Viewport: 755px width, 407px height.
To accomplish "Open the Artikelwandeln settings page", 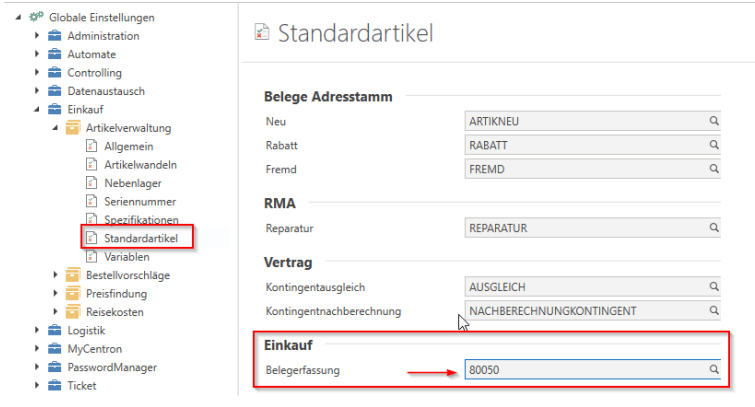I will tap(140, 165).
